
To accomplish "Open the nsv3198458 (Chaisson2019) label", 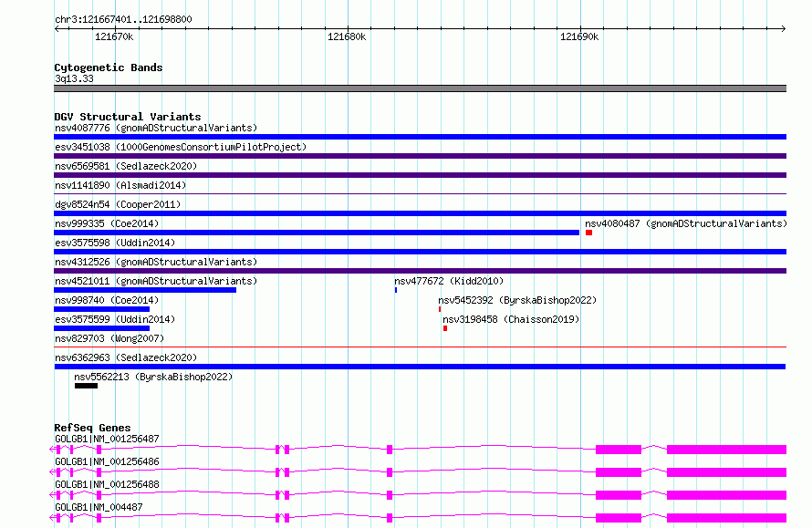I will click(x=511, y=319).
